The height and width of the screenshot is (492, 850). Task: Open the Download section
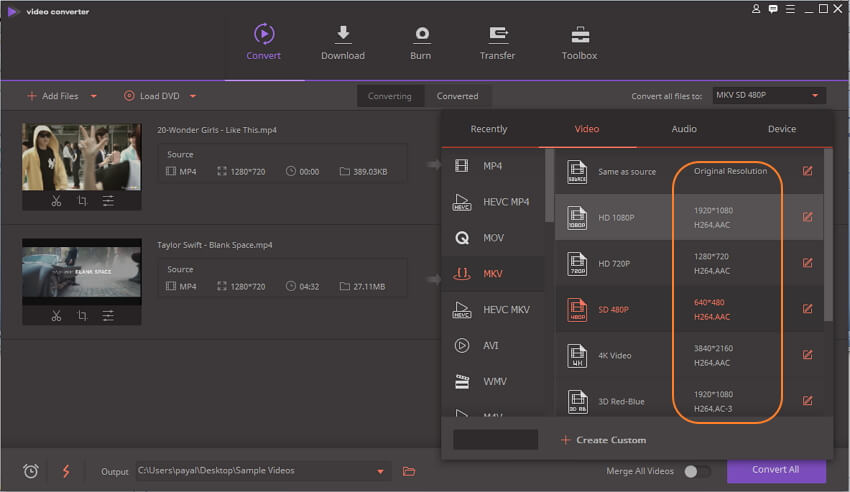coord(343,42)
